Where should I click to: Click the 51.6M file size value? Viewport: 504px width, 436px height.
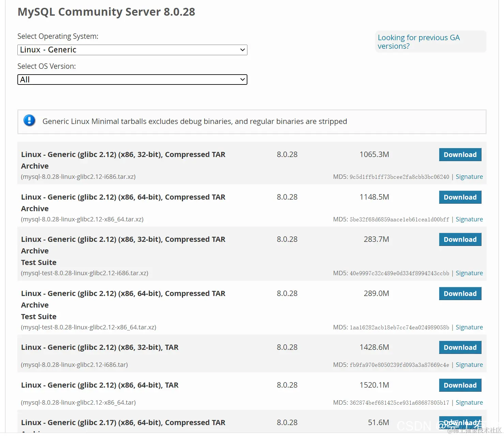pyautogui.click(x=378, y=423)
